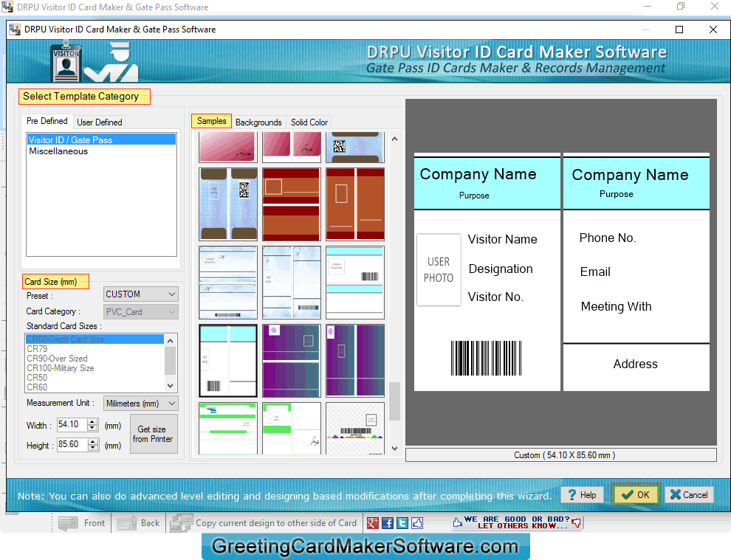Viewport: 731px width, 560px height.
Task: Choose the pink two-sided signature template
Action: tap(292, 147)
